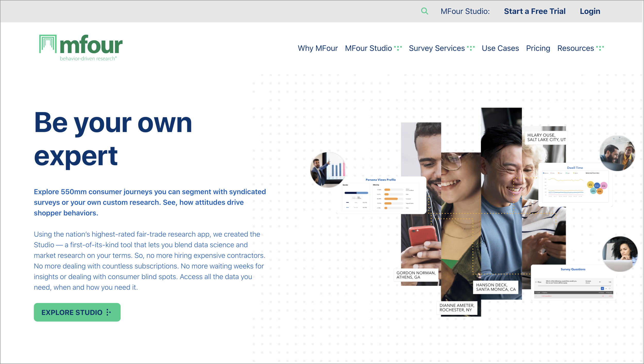This screenshot has height=364, width=644.
Task: Click Start a Free Trial
Action: pyautogui.click(x=535, y=11)
